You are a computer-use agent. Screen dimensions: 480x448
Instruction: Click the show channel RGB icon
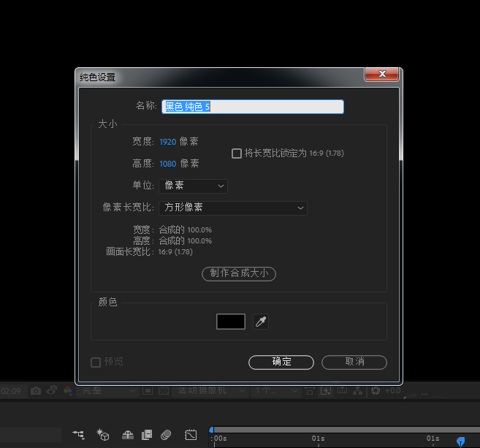click(68, 391)
